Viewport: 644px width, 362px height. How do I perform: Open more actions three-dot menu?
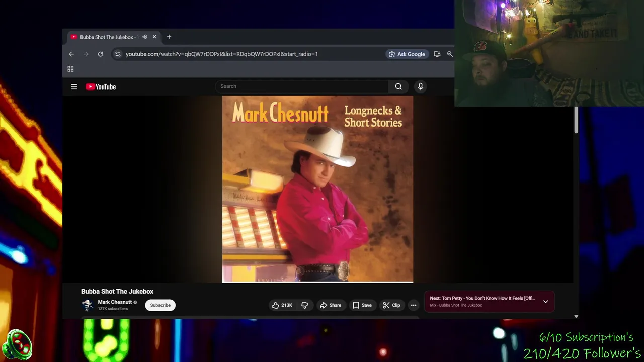414,305
